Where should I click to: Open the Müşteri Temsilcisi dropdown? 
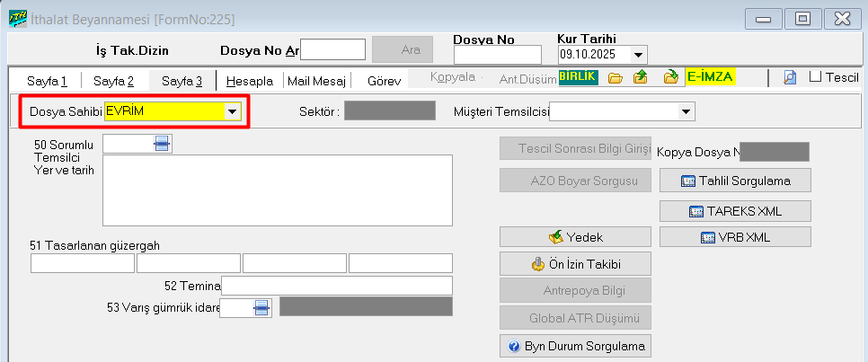click(x=686, y=111)
